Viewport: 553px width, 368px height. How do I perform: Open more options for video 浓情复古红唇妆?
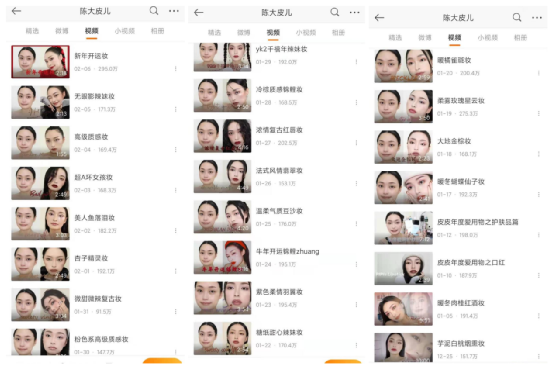(x=356, y=143)
